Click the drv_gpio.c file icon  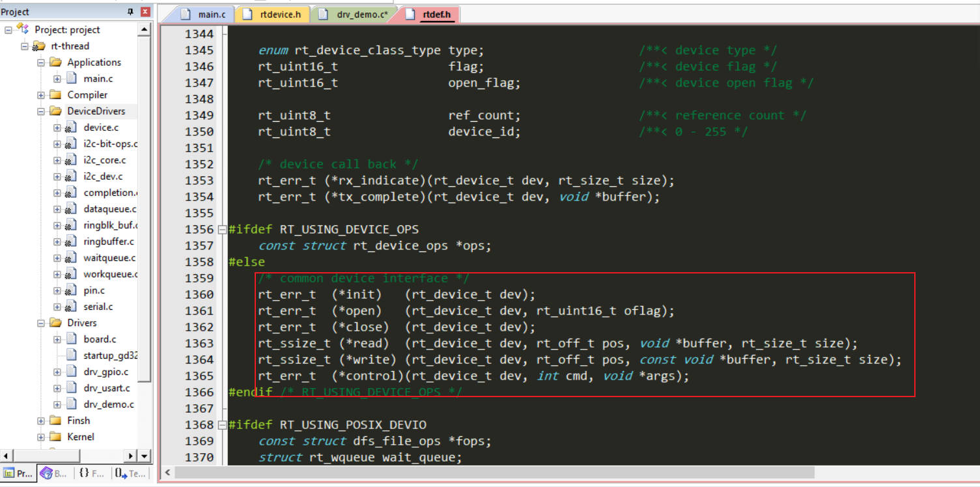(72, 372)
